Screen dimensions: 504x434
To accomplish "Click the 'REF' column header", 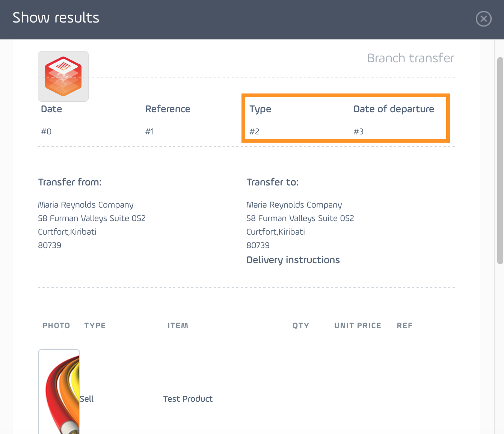I will [404, 325].
